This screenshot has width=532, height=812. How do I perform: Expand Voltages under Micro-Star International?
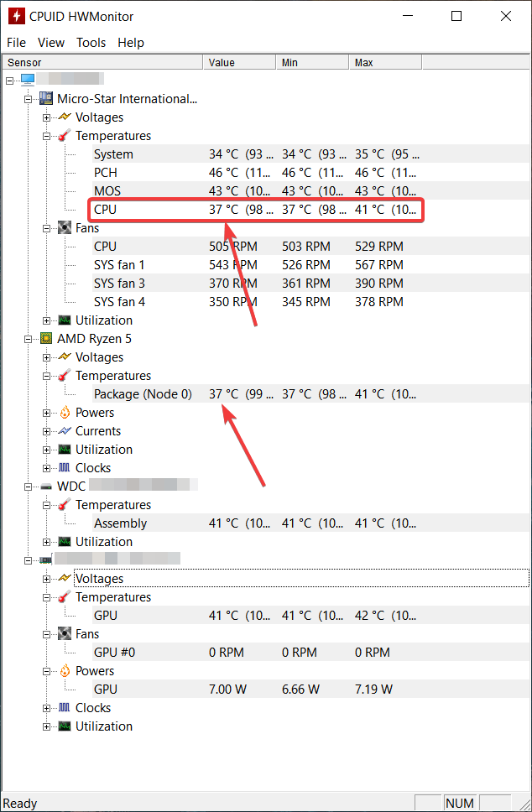(x=47, y=117)
